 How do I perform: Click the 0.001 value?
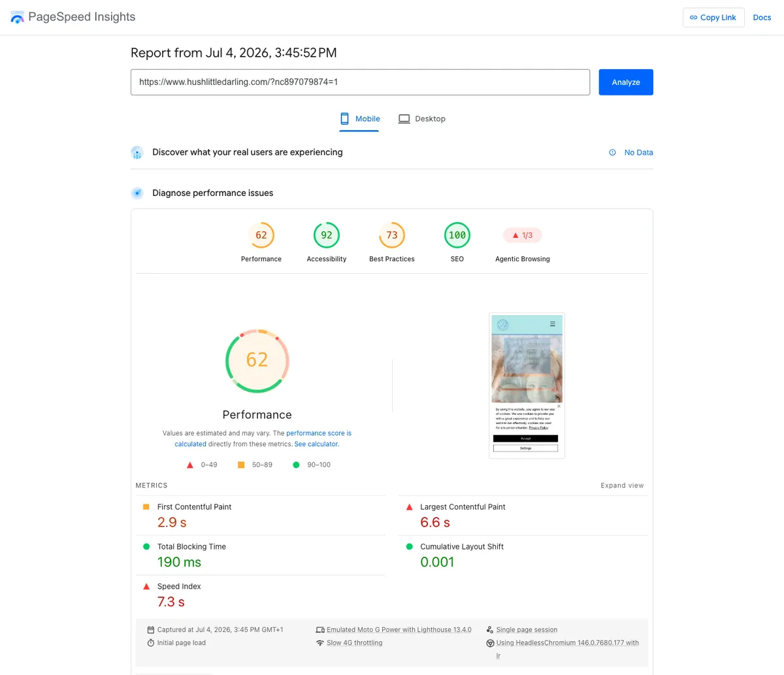tap(437, 562)
